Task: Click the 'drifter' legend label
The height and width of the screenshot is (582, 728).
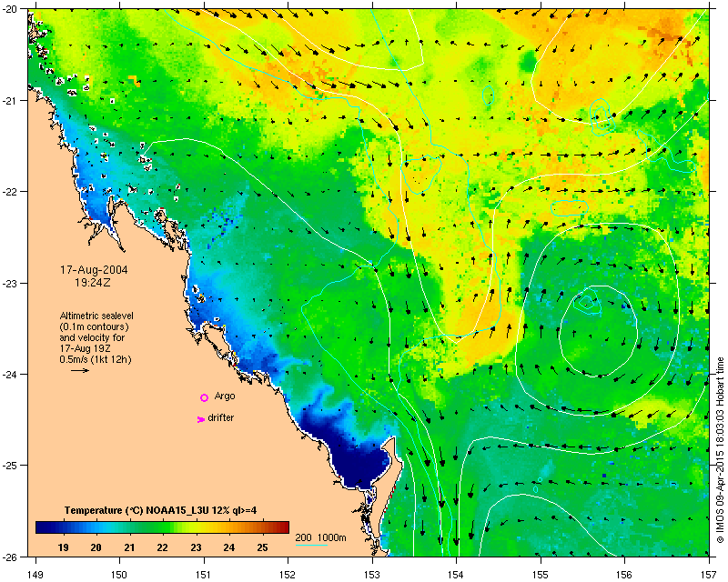Action: tap(221, 417)
